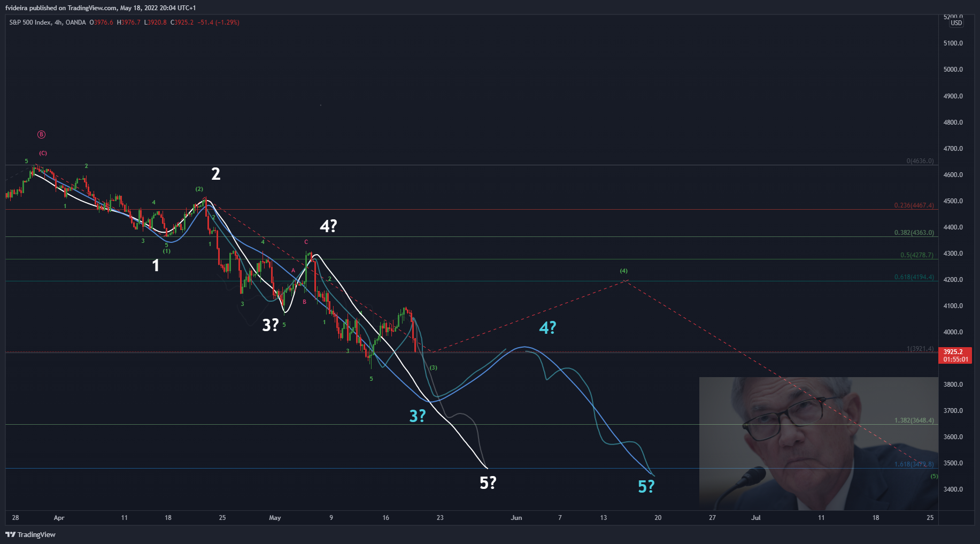This screenshot has width=980, height=544.
Task: Open the Jerome Powell photo overlay
Action: pos(819,443)
